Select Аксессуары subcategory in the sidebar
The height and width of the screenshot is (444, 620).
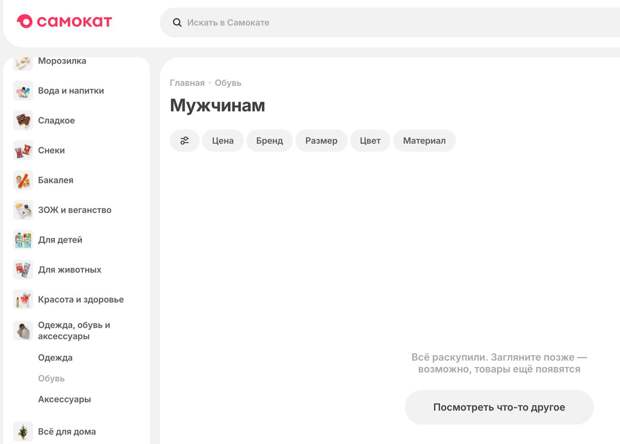(x=64, y=399)
